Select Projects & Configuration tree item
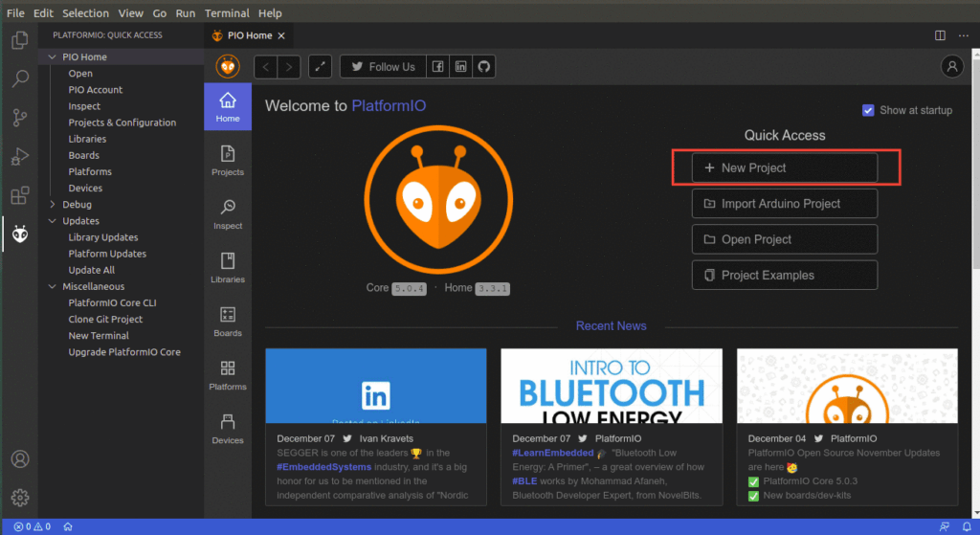The width and height of the screenshot is (980, 535). pos(122,123)
